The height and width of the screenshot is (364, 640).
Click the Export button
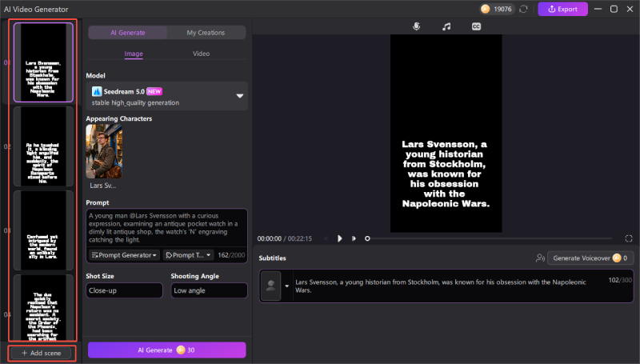562,9
